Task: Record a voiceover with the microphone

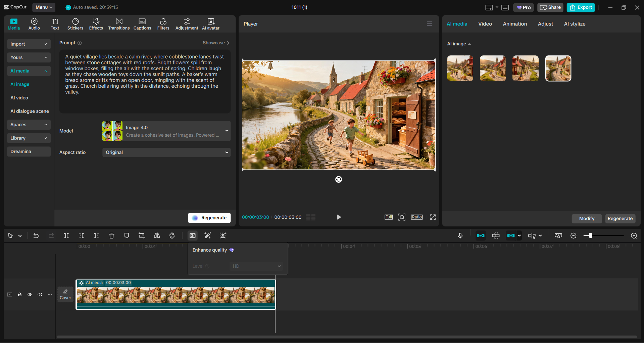Action: 460,235
